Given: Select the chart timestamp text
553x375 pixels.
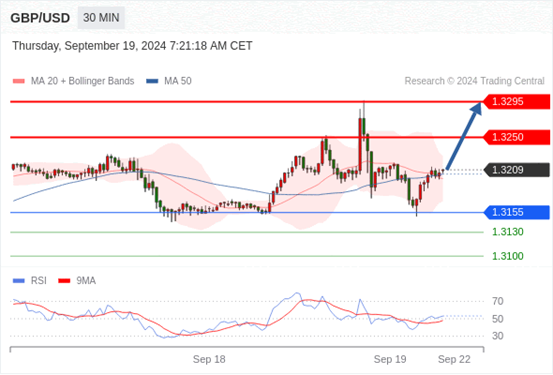Looking at the screenshot, I should point(132,46).
